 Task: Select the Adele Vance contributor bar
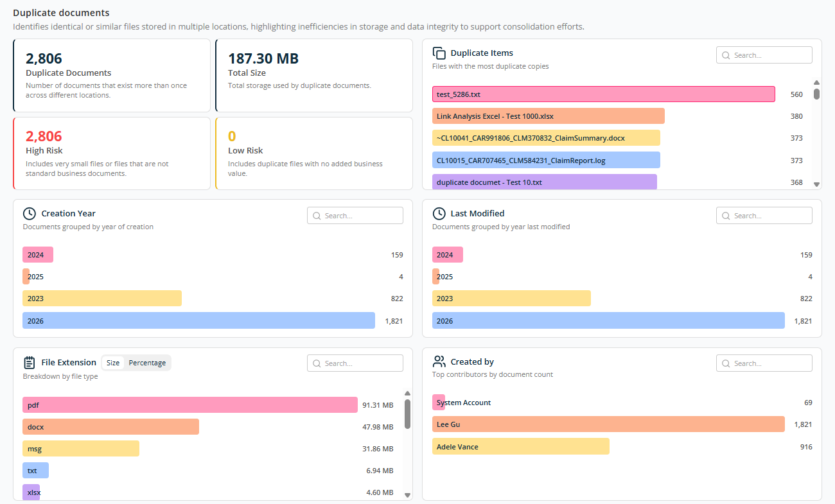521,447
